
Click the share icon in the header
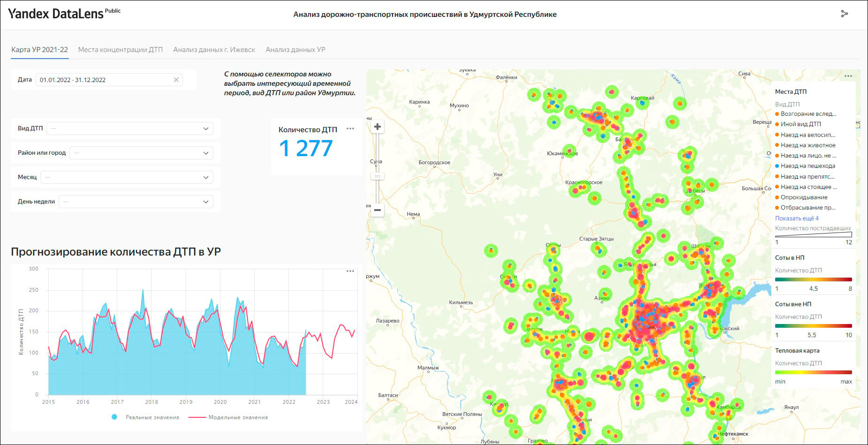[844, 14]
